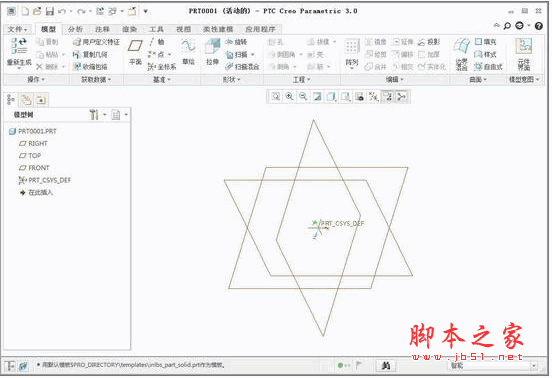Select the Plane (平面) datum tool
Screen dimensions: 552x378
pos(135,53)
